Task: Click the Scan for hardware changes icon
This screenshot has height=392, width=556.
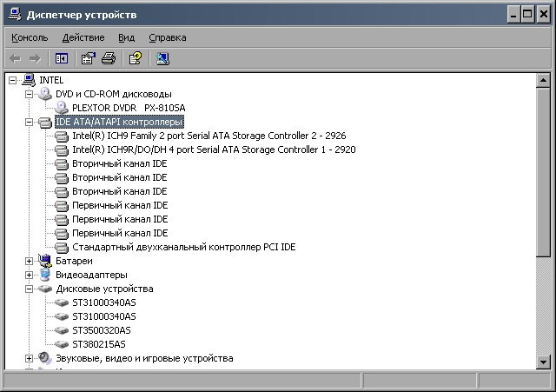Action: (x=162, y=59)
